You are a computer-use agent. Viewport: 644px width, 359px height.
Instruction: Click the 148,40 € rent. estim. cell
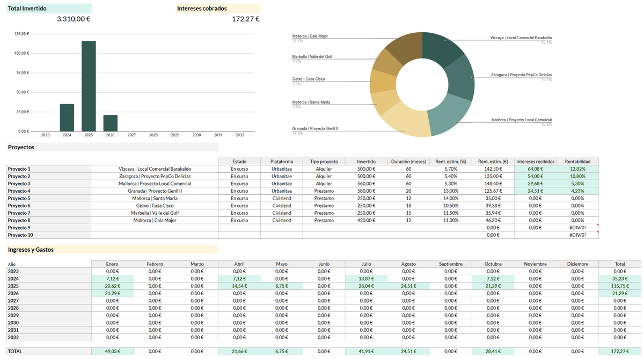click(x=493, y=184)
